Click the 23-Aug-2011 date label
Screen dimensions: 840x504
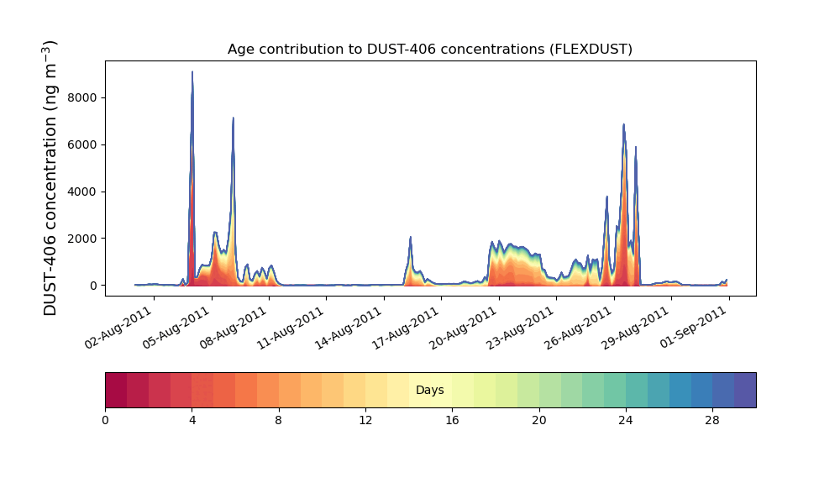(x=521, y=328)
